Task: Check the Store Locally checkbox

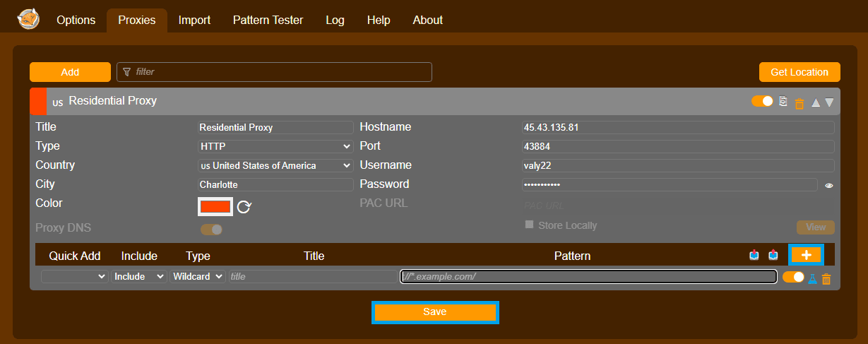Action: pyautogui.click(x=529, y=225)
